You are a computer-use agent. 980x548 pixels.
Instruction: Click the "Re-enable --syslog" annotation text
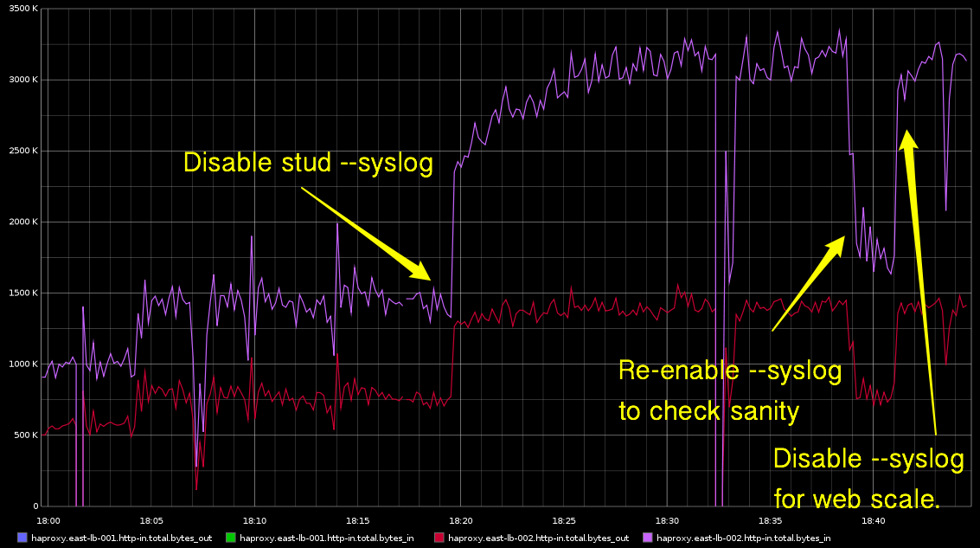pos(729,371)
